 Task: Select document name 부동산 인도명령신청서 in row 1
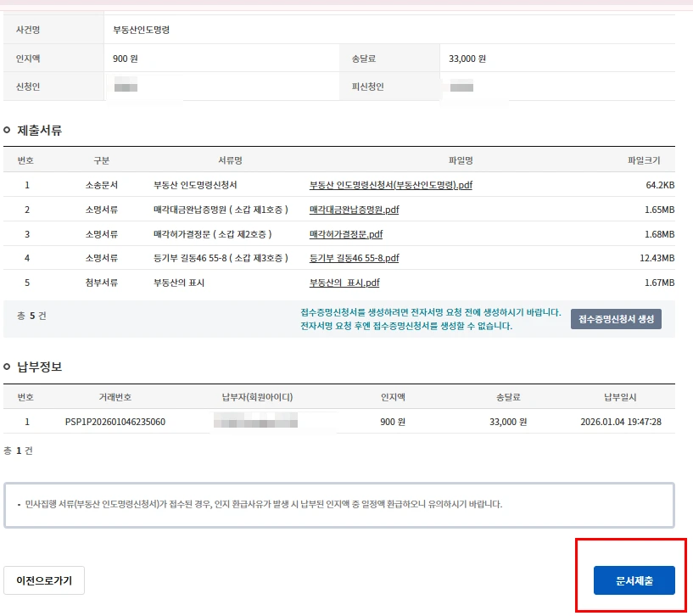click(195, 185)
